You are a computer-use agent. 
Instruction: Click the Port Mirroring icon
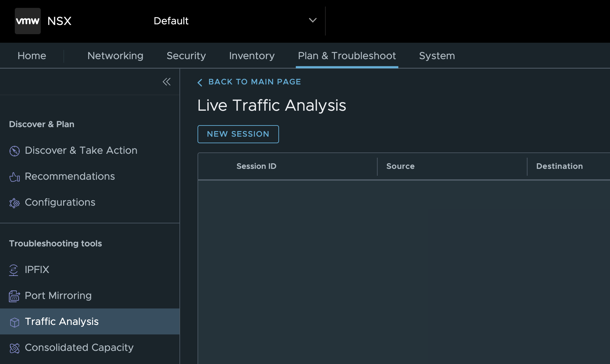[x=14, y=296]
